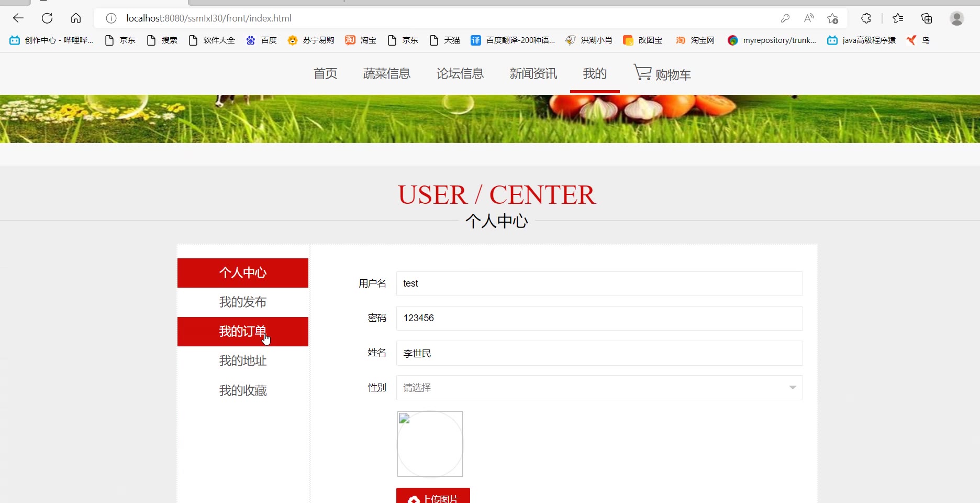
Task: Open the 创作中心 bilibili bookmark
Action: click(x=51, y=40)
